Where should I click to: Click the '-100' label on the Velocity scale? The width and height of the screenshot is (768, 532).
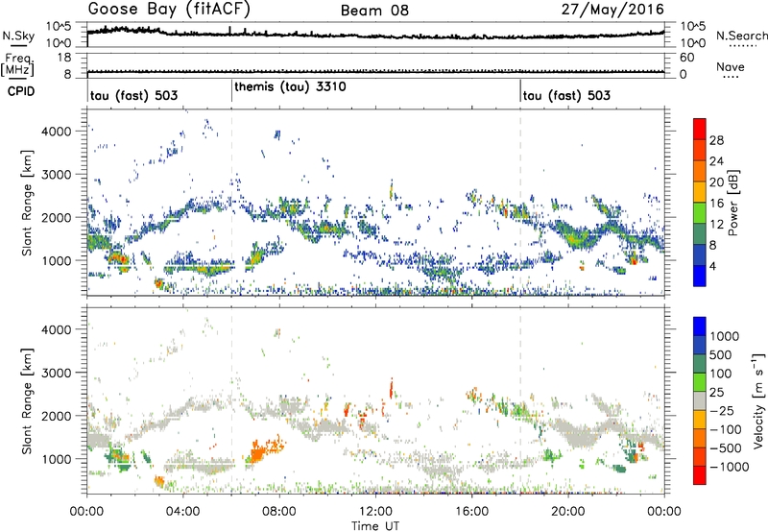click(x=726, y=429)
